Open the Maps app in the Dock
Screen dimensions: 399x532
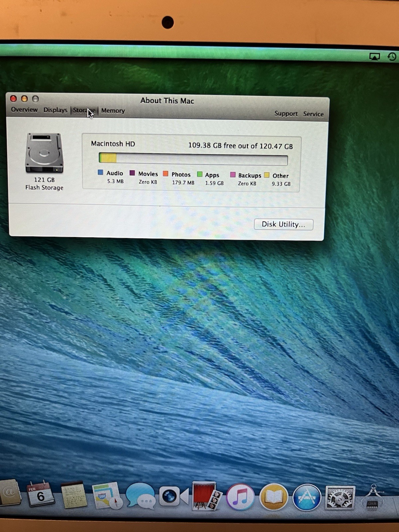(x=107, y=496)
